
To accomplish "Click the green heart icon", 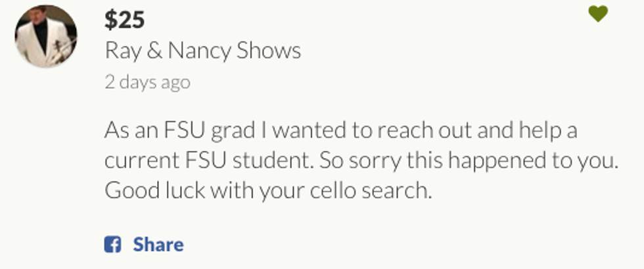I will click(597, 13).
